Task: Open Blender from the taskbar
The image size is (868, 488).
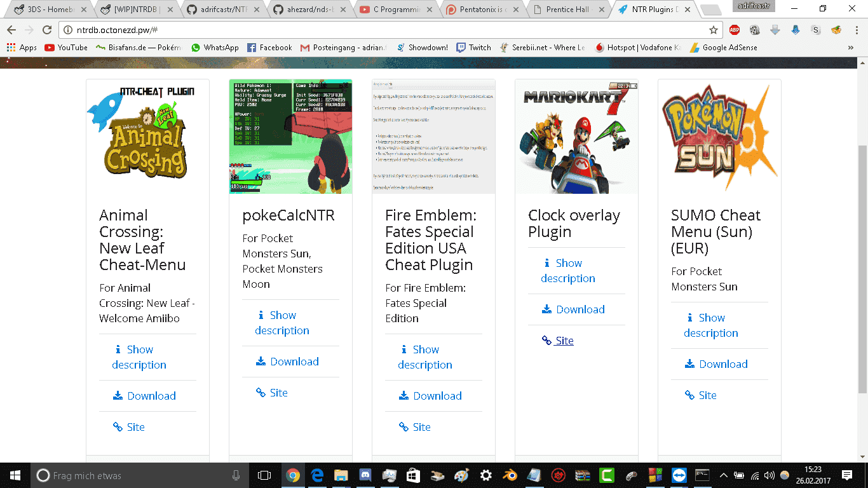Action: coord(510,475)
